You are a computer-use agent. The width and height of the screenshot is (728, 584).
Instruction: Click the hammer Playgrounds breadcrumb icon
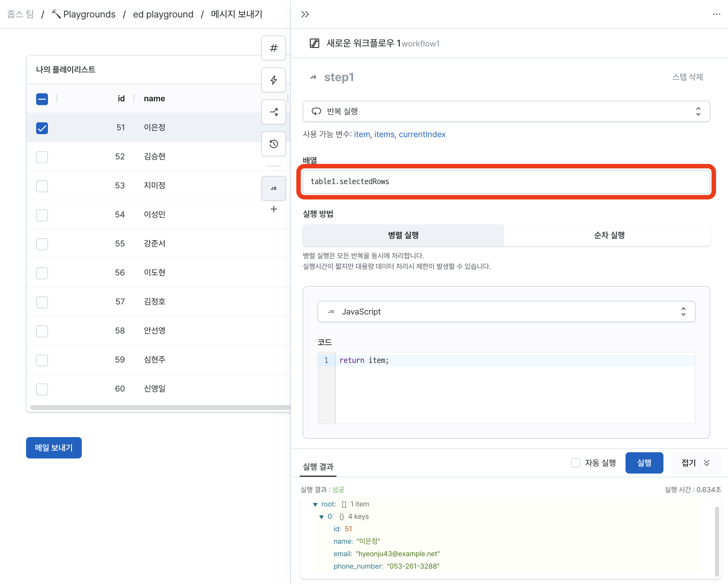pos(56,14)
